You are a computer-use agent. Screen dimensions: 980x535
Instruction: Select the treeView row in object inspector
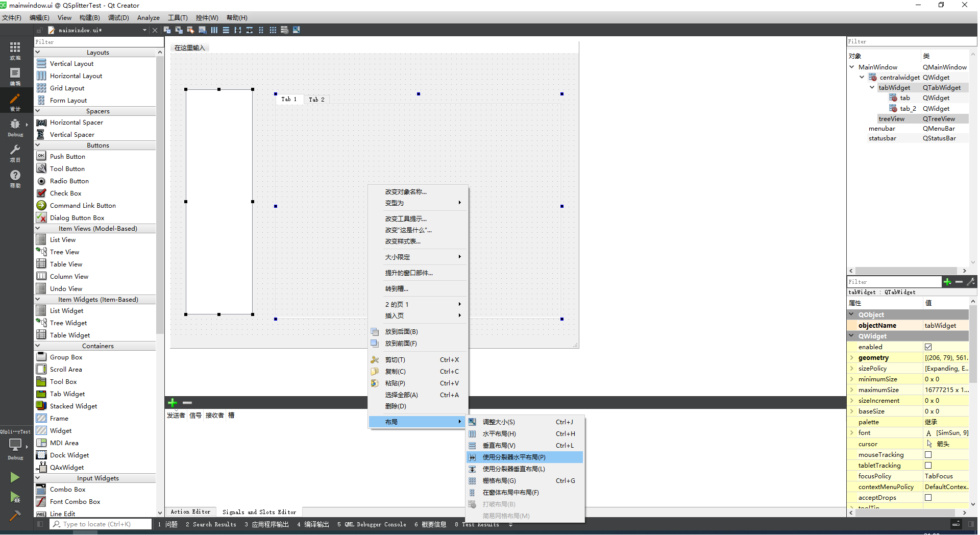[x=908, y=119]
